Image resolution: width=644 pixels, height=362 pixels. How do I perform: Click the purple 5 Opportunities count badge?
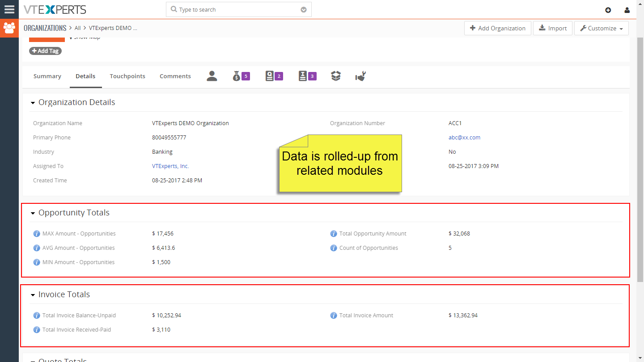click(x=246, y=76)
